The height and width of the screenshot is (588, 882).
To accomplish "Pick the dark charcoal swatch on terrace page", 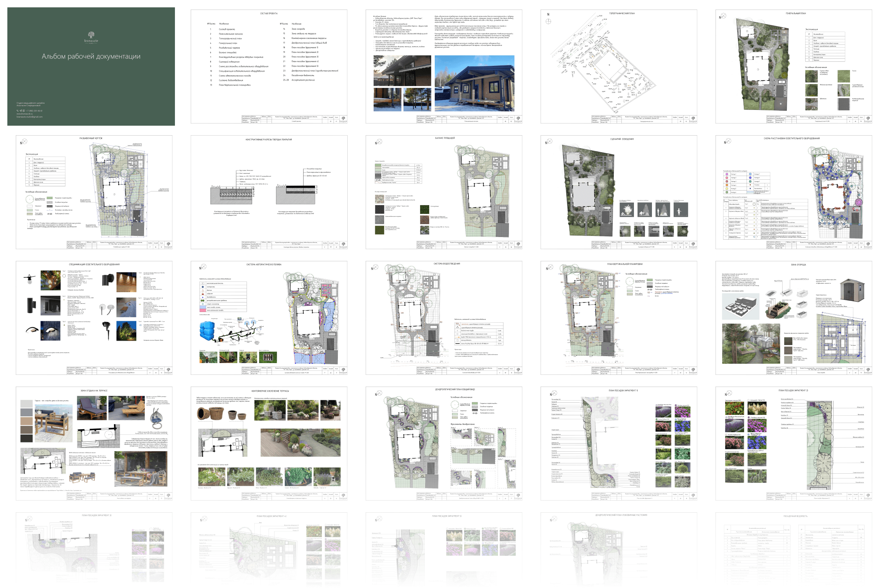I will (x=26, y=438).
